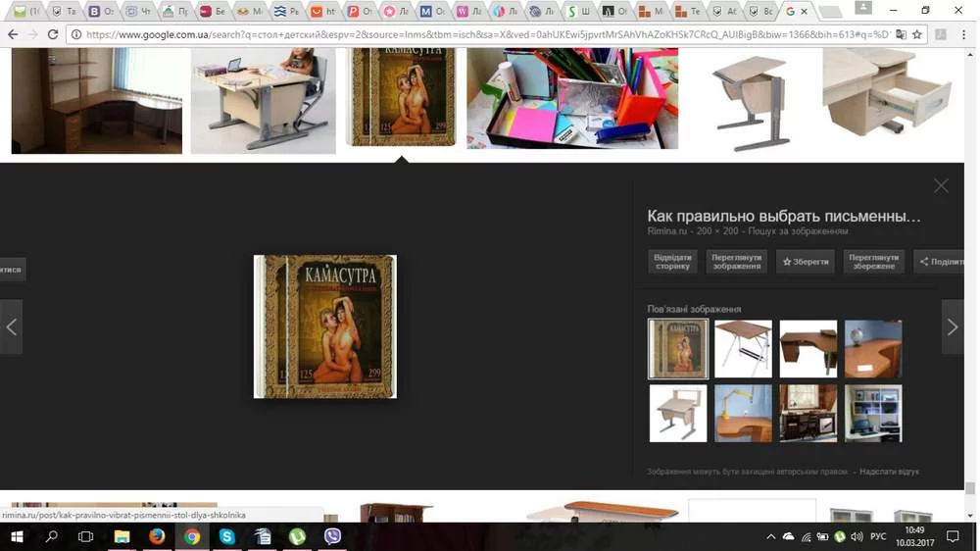Select the highlighted book cover related thumbnail
Image resolution: width=980 pixels, height=551 pixels.
point(678,349)
